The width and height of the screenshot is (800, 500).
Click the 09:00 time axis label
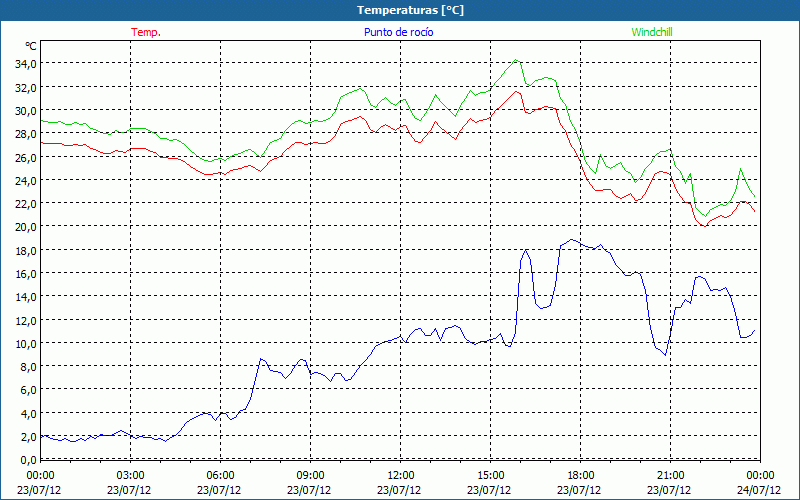click(310, 475)
